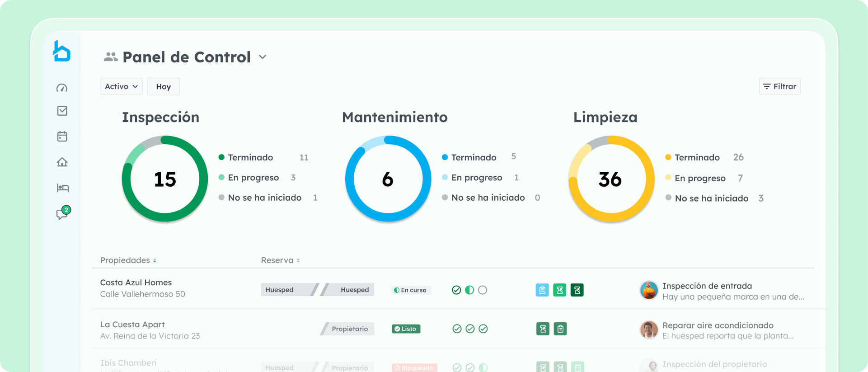The image size is (868, 372).
Task: Open the bed reservations icon in sidebar
Action: click(62, 188)
